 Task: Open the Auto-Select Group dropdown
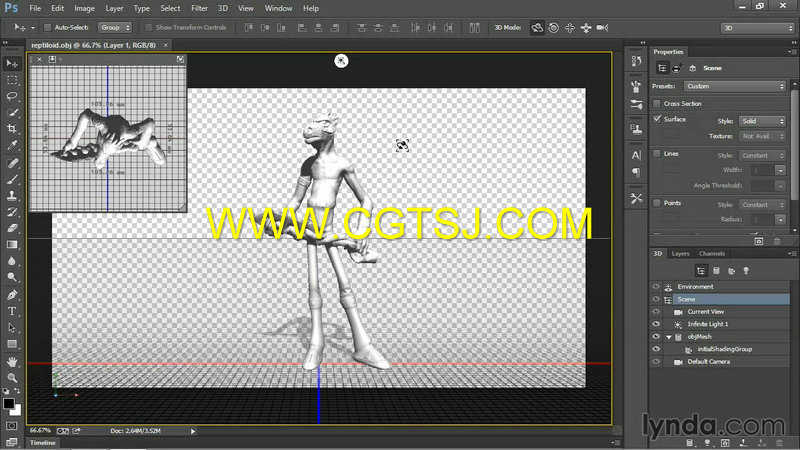[115, 28]
